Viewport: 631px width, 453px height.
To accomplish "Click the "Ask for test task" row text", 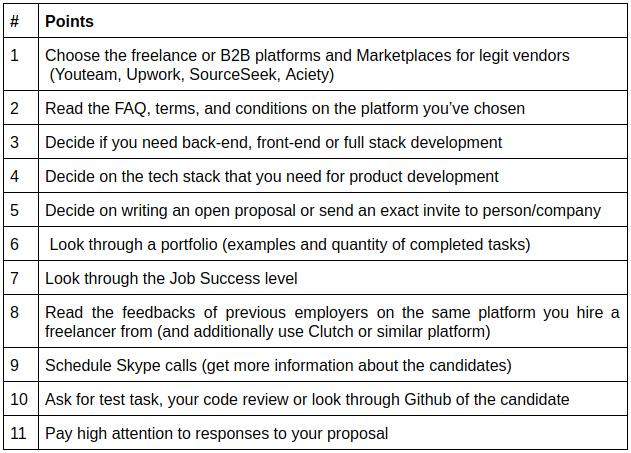I will point(307,399).
